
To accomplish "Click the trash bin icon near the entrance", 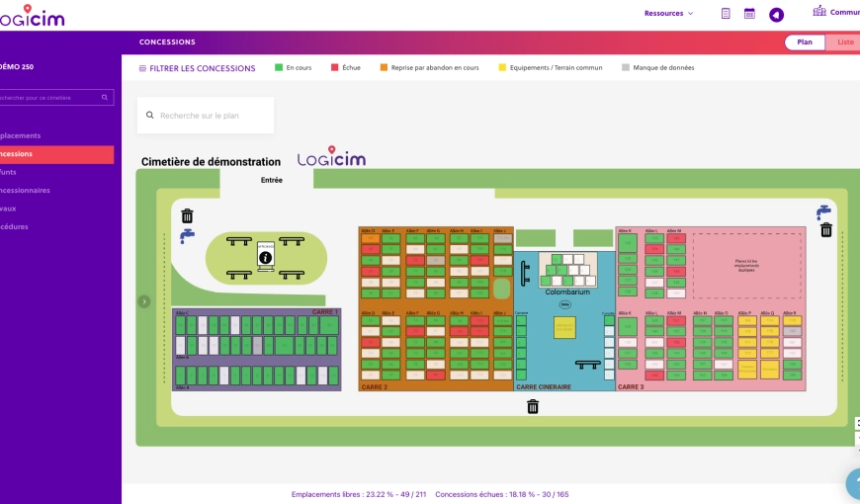I will (x=187, y=215).
